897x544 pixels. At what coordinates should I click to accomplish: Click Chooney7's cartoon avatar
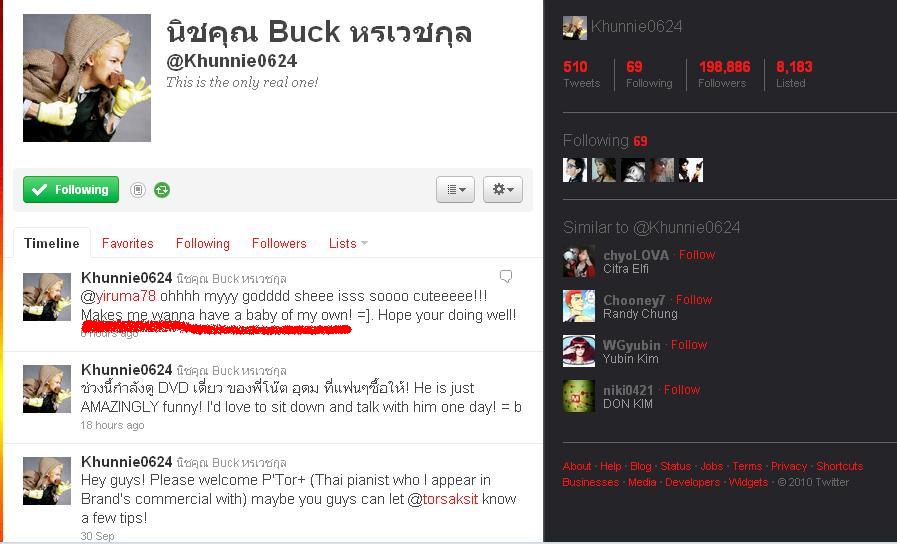pos(579,306)
